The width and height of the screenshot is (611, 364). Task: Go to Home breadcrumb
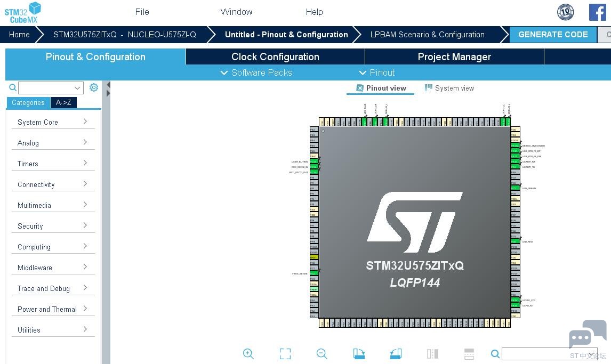20,35
